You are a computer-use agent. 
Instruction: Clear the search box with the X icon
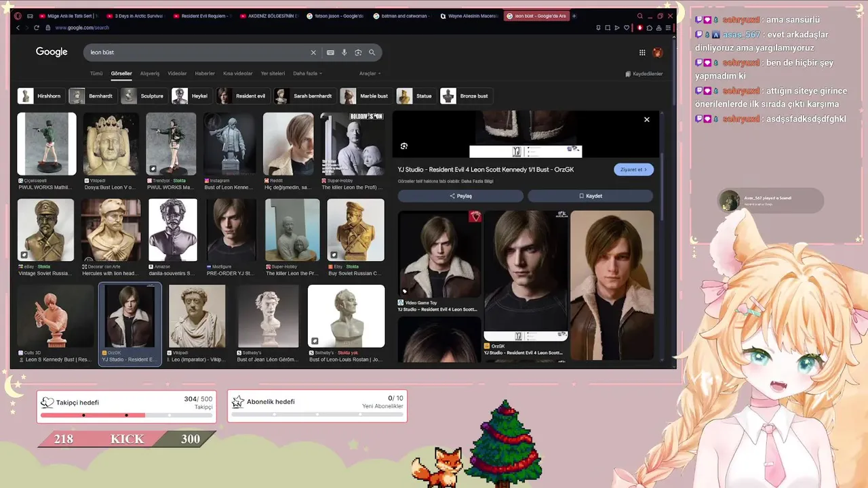pos(313,52)
